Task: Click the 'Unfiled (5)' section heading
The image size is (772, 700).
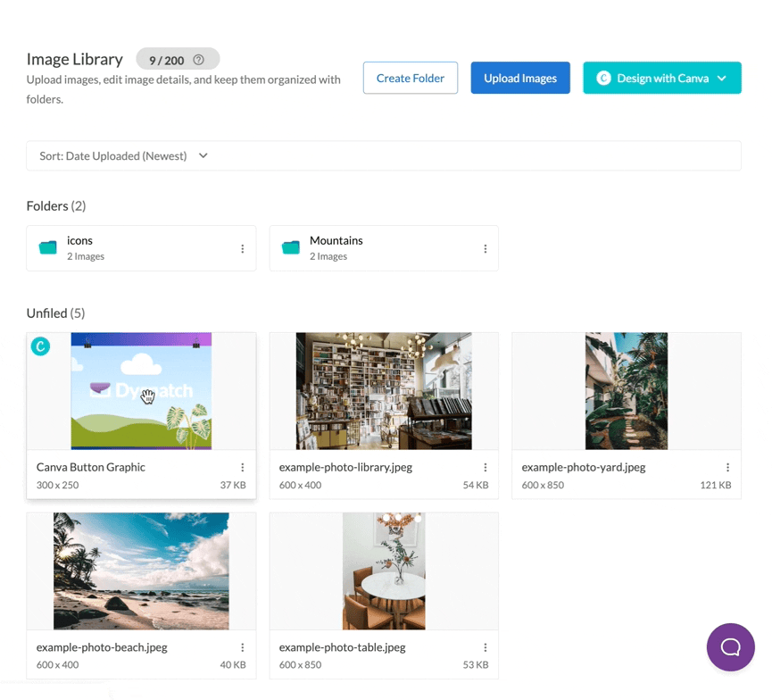Action: pos(55,313)
